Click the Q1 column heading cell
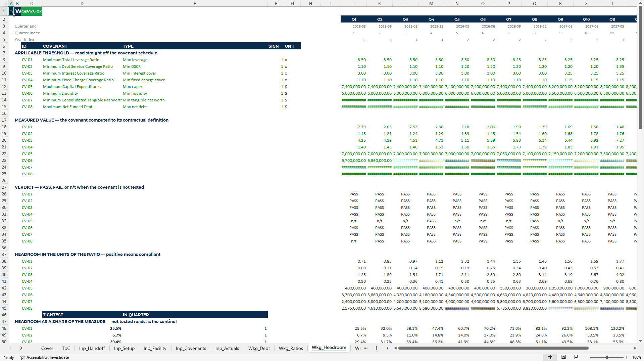Screen dimensions: 644x361 pyautogui.click(x=354, y=19)
